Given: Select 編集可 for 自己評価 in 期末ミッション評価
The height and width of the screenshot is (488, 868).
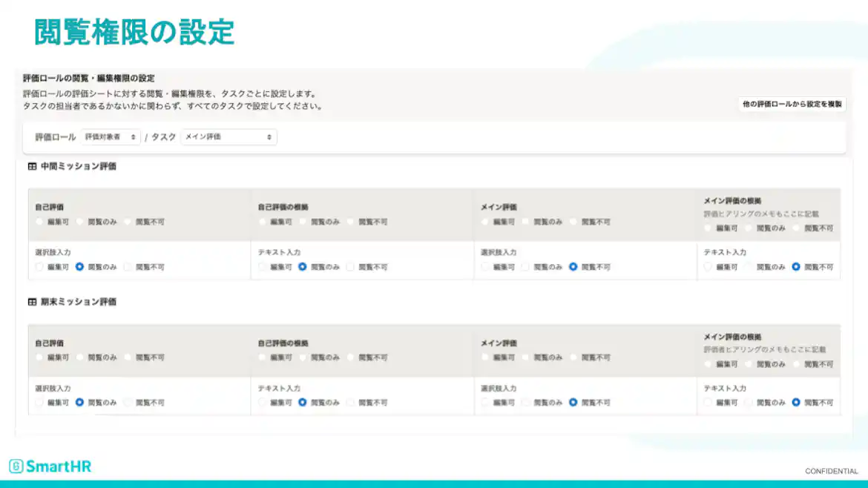Looking at the screenshot, I should 39,357.
